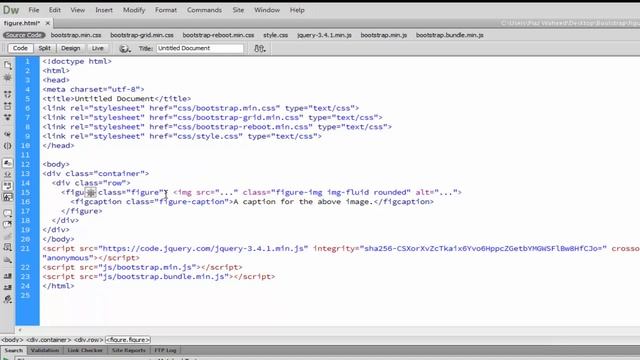This screenshot has width=640, height=360.
Task: Switch to the Site Reports tab
Action: [129, 350]
